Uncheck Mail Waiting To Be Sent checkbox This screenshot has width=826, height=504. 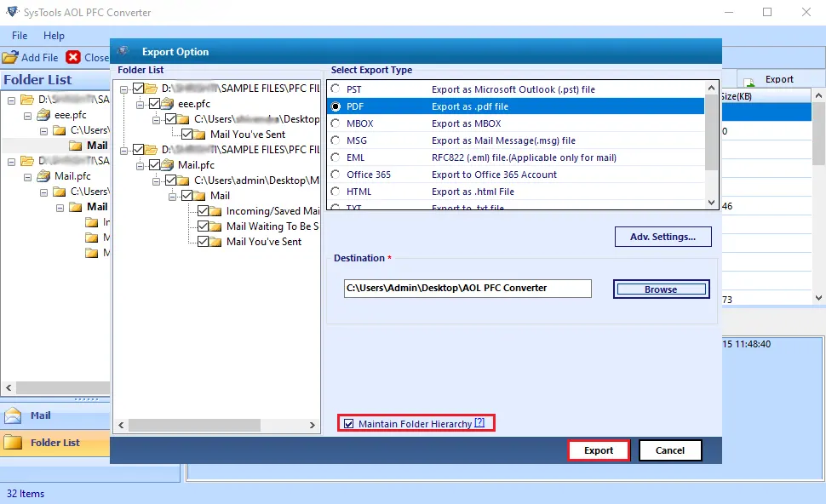click(x=203, y=226)
